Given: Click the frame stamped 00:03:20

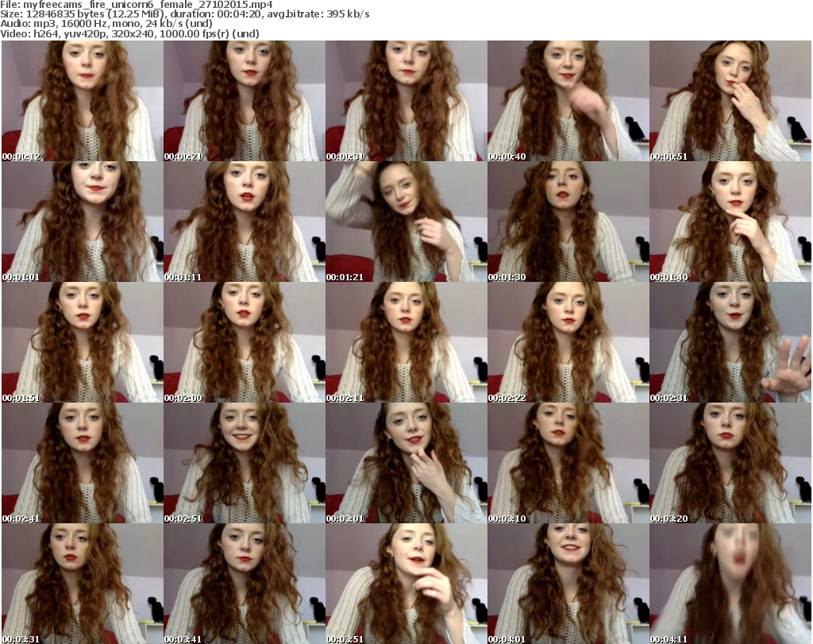Looking at the screenshot, I should (x=730, y=463).
